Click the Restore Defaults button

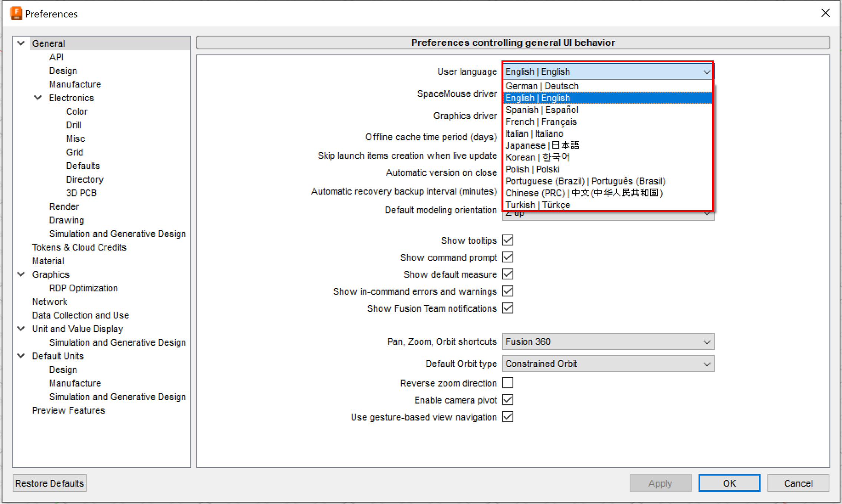pos(49,483)
